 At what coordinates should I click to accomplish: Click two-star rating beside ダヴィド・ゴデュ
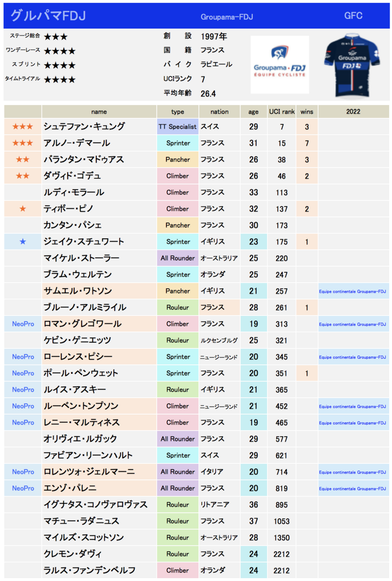point(23,176)
